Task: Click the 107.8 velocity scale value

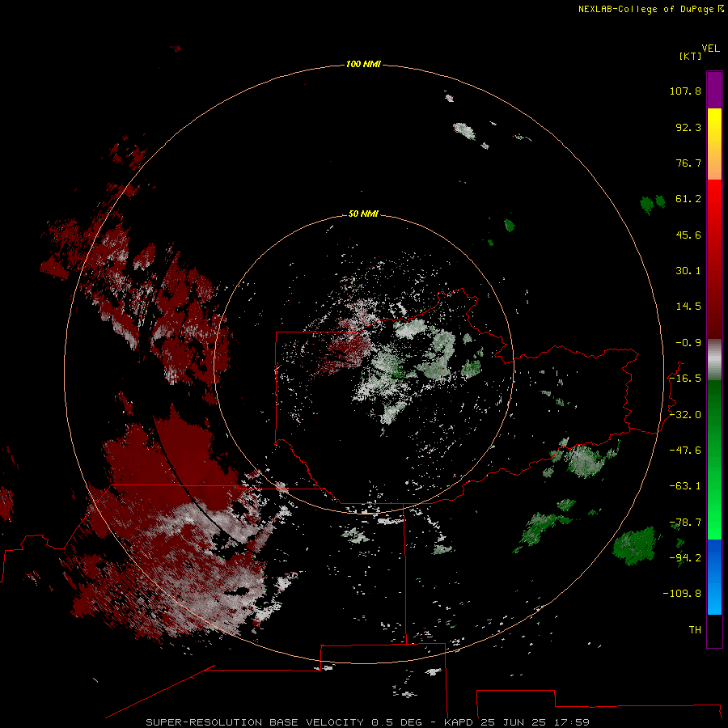Action: point(685,91)
